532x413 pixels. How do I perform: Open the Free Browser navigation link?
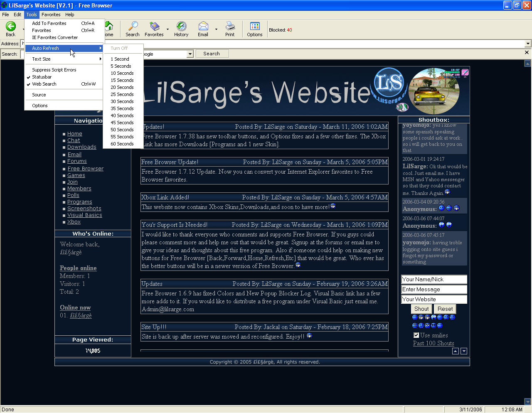coord(86,169)
